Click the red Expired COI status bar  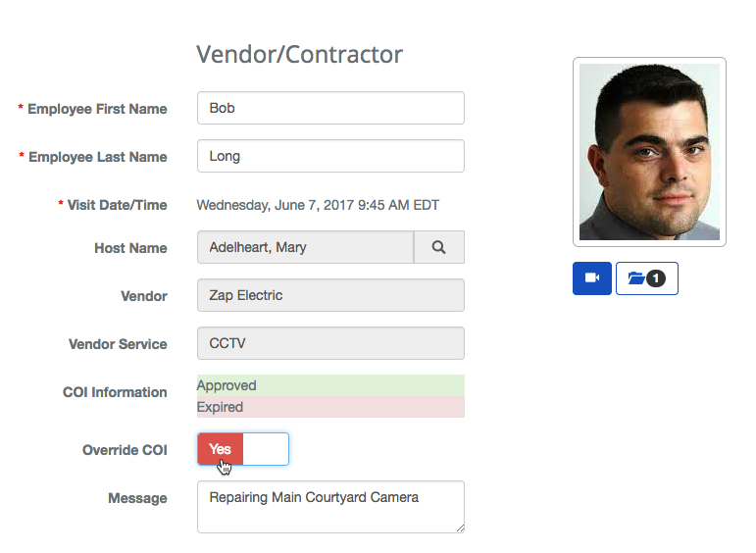330,407
